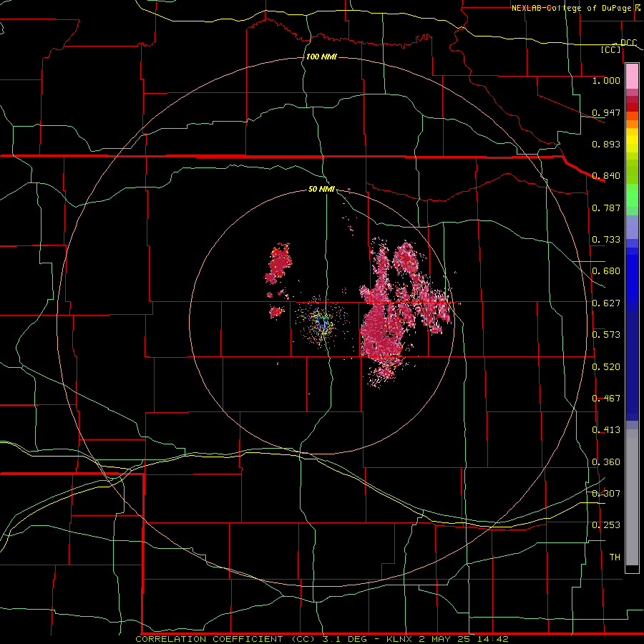Select the 0.680 scale label
Screen dimensions: 644x644
pos(606,271)
